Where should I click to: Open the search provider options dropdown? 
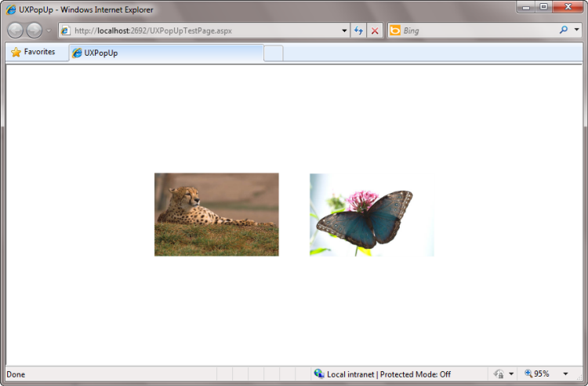576,31
